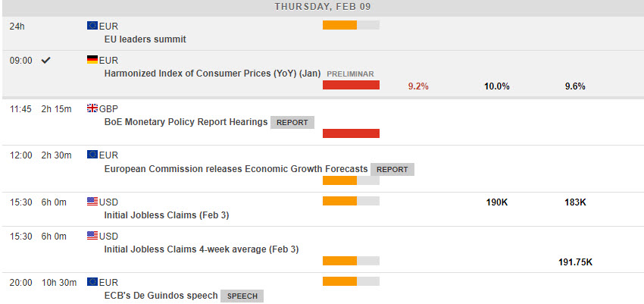Click the EU flag for the 12:00 Economic Growth Forecasts
Viewport: 644px width, 304px height.
pyautogui.click(x=92, y=155)
